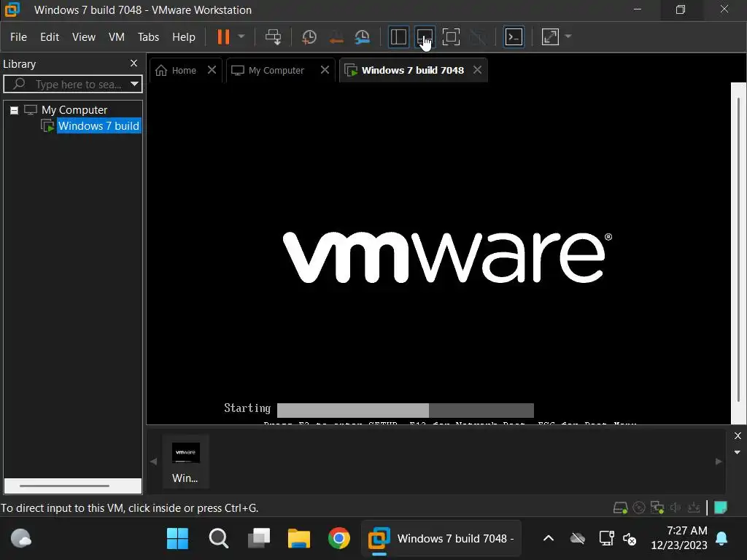This screenshot has height=560, width=747.
Task: Click VMware Windows 7 build 7048 taskbar button
Action: (441, 539)
